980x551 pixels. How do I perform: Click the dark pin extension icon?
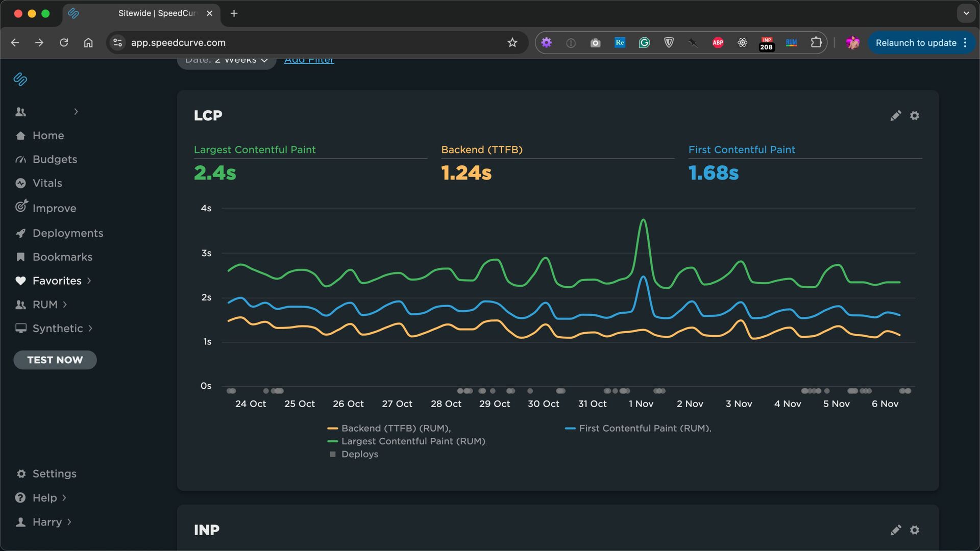click(693, 43)
